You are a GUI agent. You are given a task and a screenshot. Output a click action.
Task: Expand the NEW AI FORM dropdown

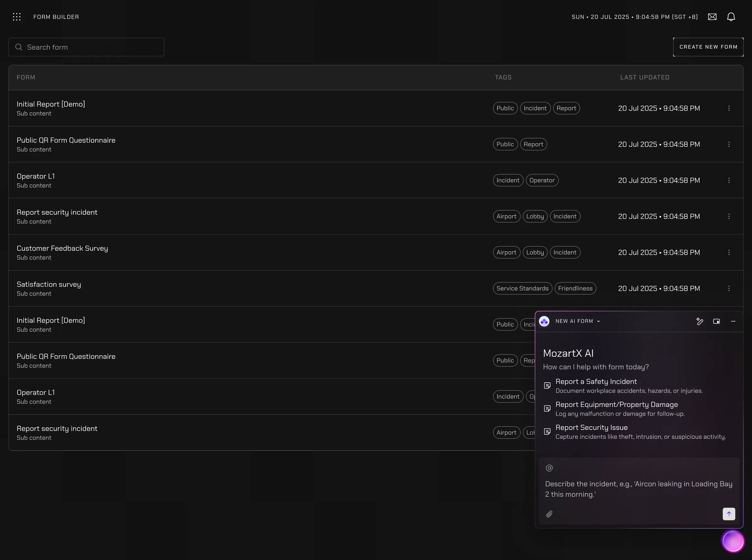578,321
